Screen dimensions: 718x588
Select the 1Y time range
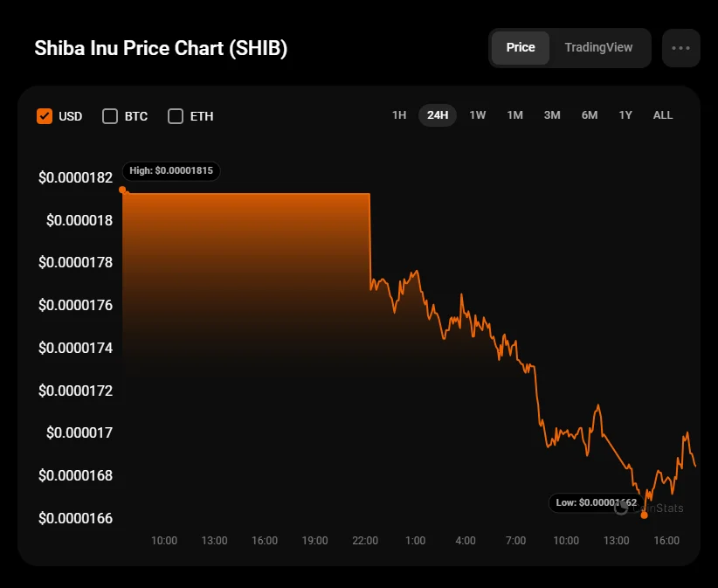point(625,115)
